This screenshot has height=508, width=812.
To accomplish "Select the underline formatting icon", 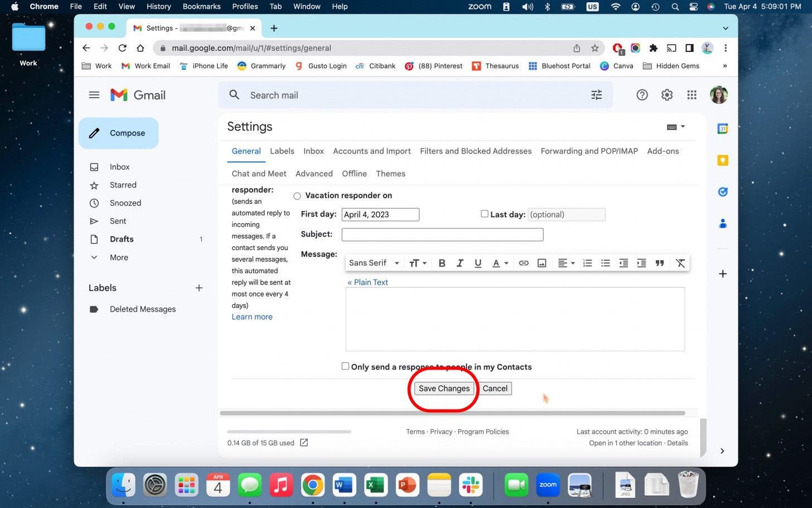I will click(478, 262).
